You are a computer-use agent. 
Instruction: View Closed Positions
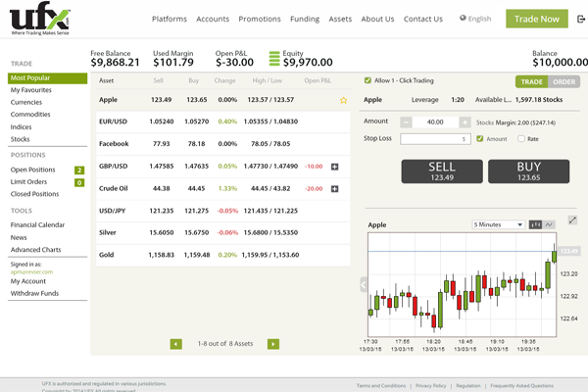click(35, 194)
